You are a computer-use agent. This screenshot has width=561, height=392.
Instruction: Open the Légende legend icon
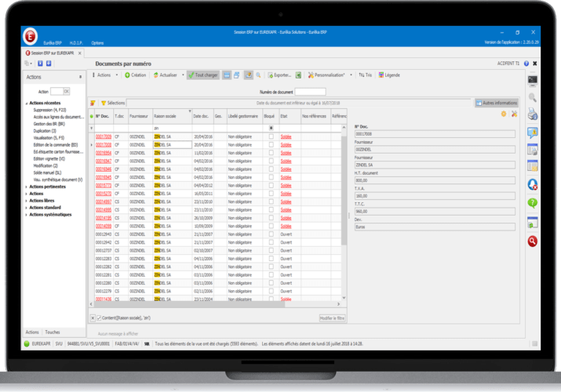[x=381, y=75]
